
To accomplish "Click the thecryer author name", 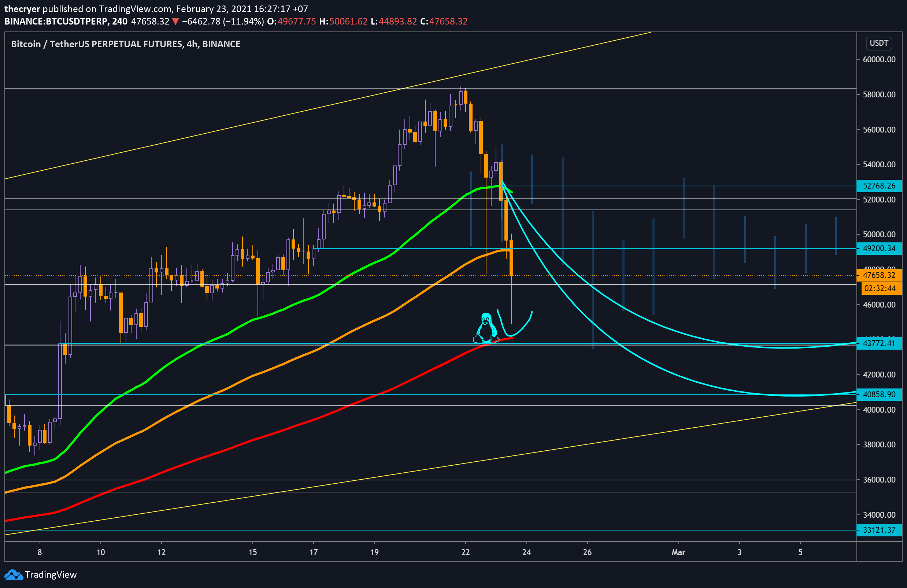I will [22, 9].
